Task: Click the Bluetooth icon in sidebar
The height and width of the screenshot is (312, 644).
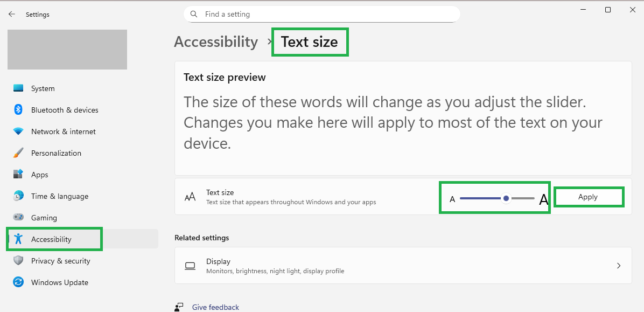Action: click(x=18, y=110)
